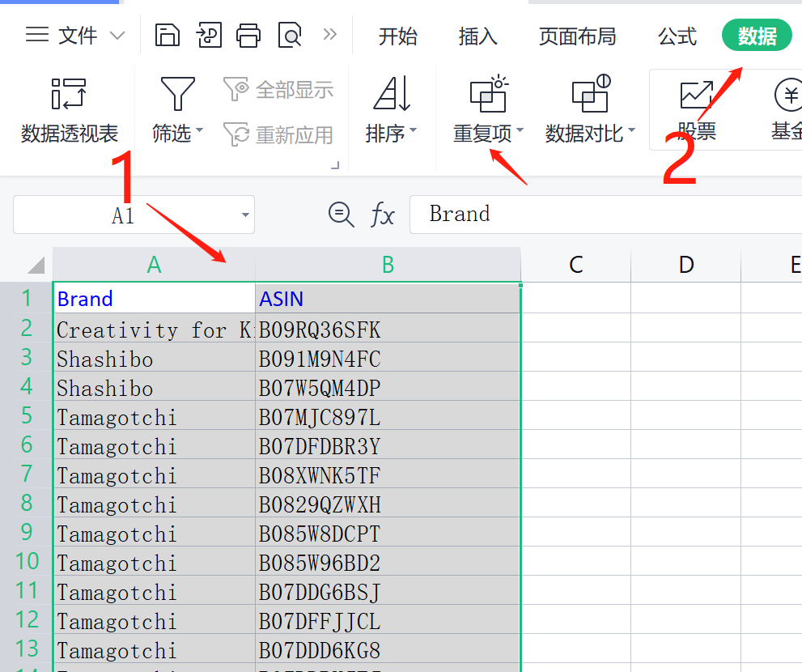The height and width of the screenshot is (672, 802).
Task: Click the Save icon
Action: (168, 36)
